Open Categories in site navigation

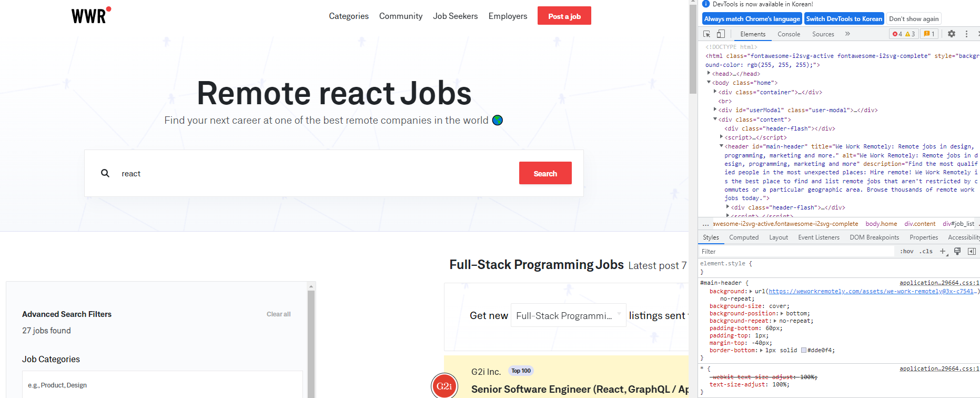(349, 16)
